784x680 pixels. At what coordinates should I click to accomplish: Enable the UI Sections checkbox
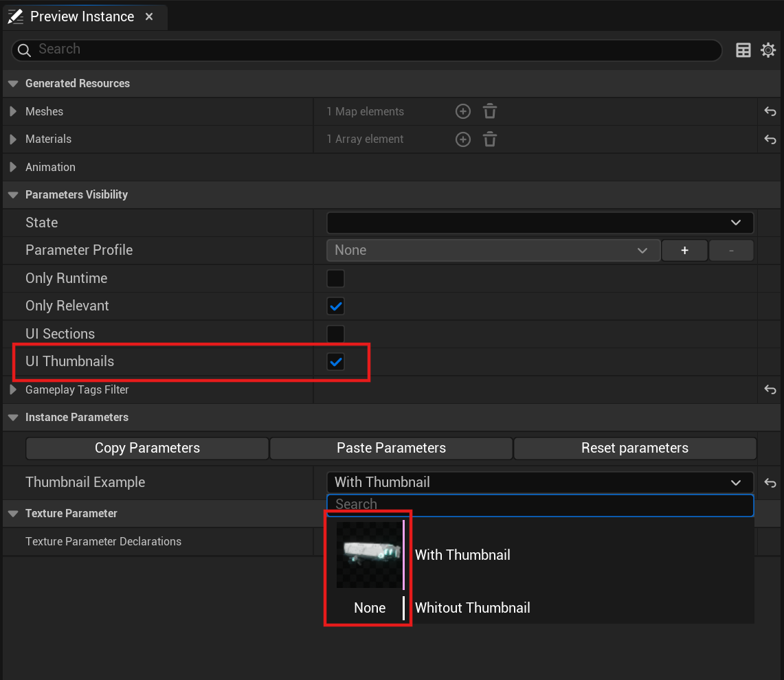coord(335,334)
